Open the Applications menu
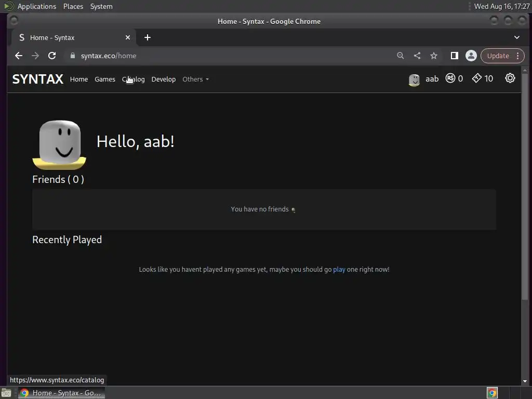The height and width of the screenshot is (399, 532). 37,6
